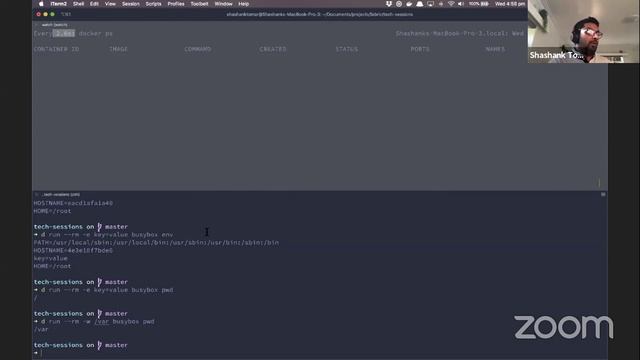The height and width of the screenshot is (360, 640).
Task: Click the IMAGE column header
Action: [x=118, y=49]
